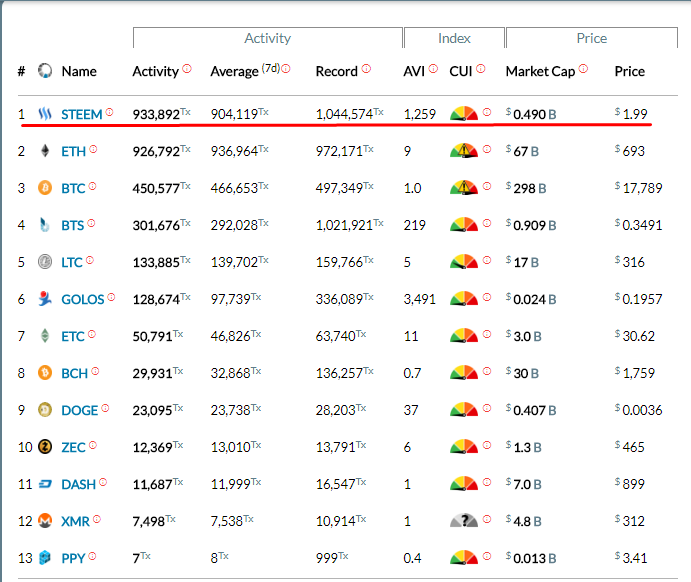Click the info icon beside Average (7d) header
The image size is (691, 582).
pos(286,68)
